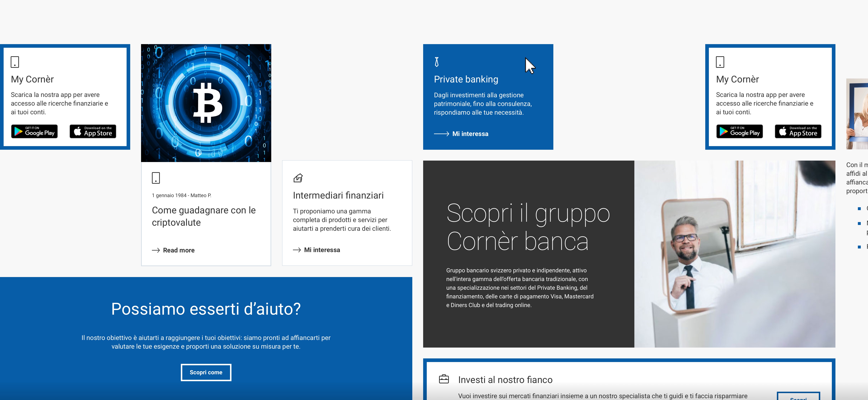The height and width of the screenshot is (400, 868).
Task: Click the left card's 'Scarica la nostra app' text
Action: coord(59,103)
